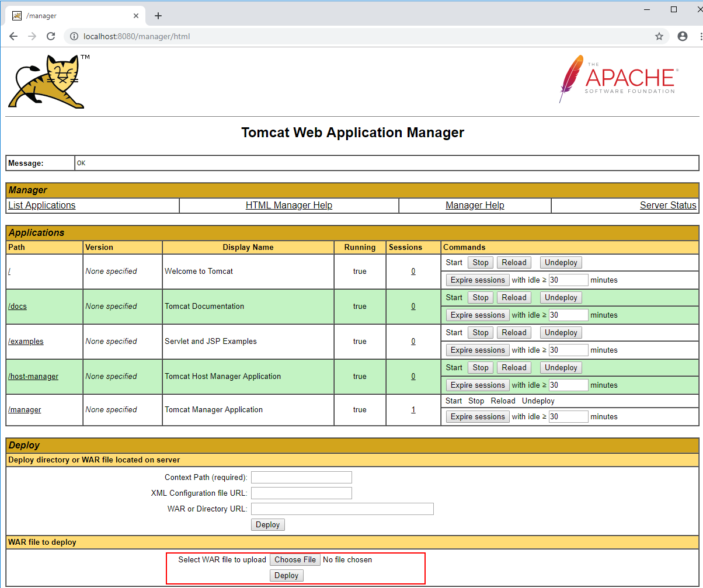
Task: Click the browser back arrow
Action: click(x=13, y=36)
